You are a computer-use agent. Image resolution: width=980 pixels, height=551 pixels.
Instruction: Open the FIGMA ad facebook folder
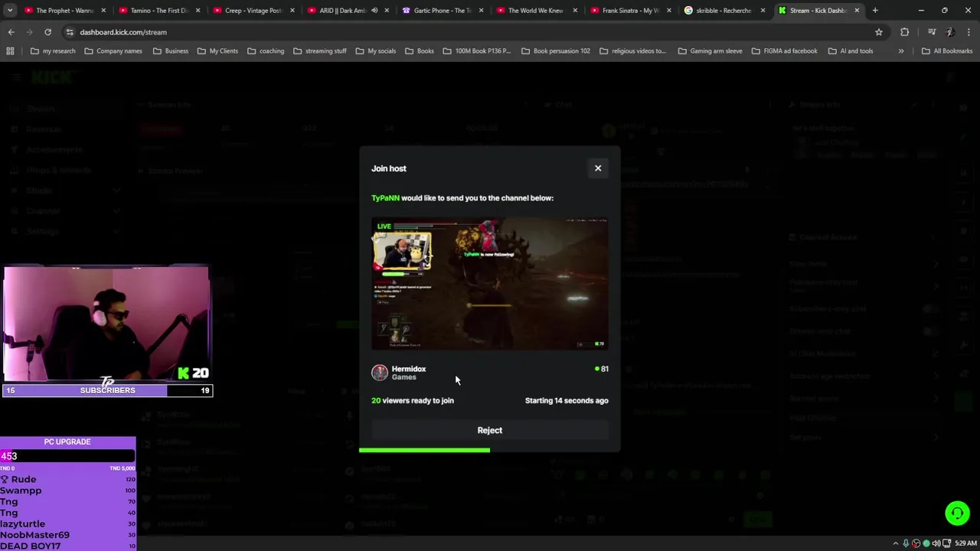pos(785,51)
